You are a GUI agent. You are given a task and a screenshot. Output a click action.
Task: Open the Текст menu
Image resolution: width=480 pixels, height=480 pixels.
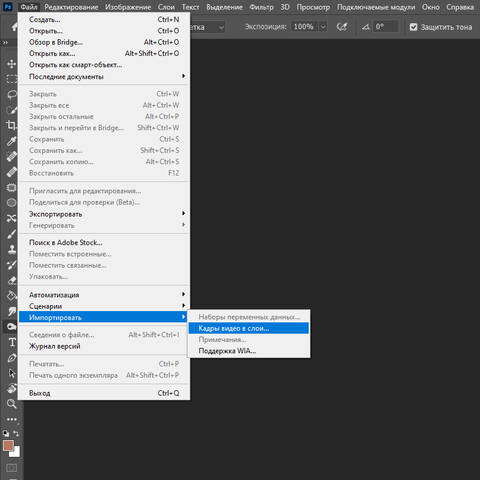click(x=190, y=7)
